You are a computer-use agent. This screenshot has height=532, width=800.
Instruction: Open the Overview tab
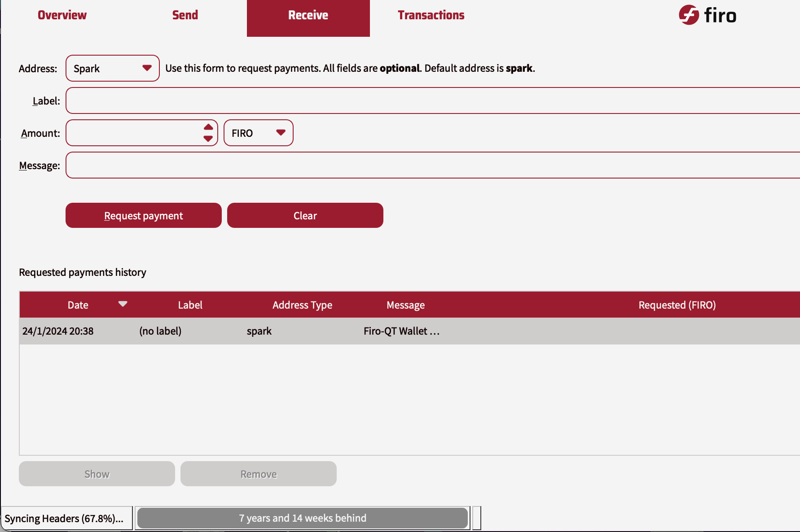pyautogui.click(x=62, y=15)
